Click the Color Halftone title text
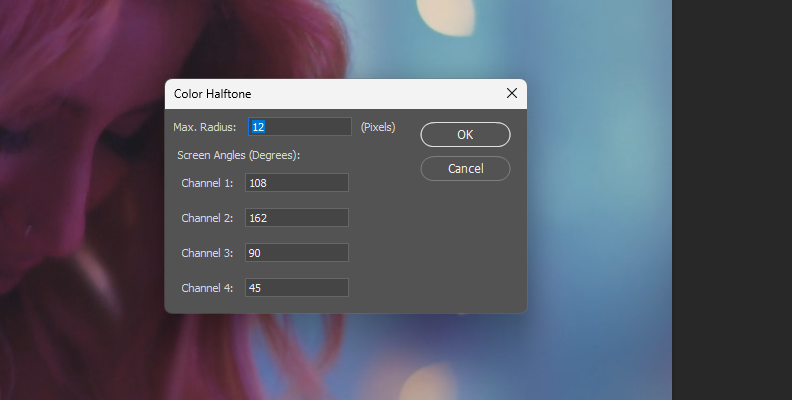792x400 pixels. coord(213,94)
